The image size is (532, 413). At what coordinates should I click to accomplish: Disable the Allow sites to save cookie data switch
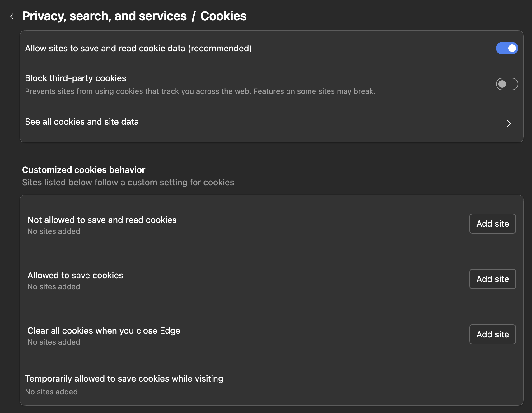point(506,48)
